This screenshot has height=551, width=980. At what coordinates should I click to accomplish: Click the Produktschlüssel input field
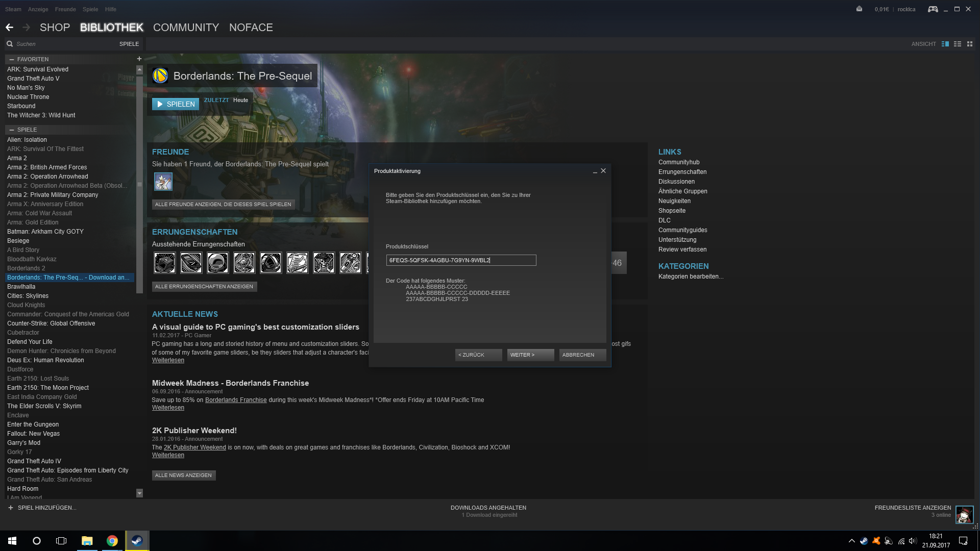tap(461, 260)
